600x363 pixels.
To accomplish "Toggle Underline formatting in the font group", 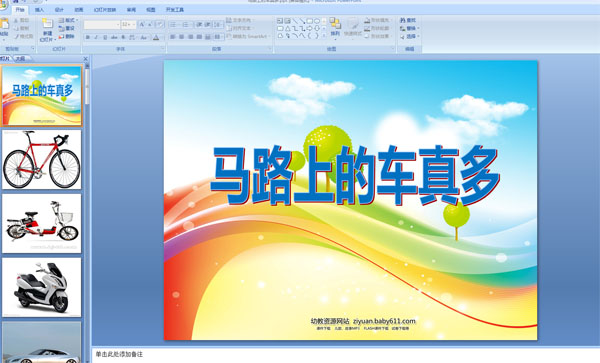I will (105, 37).
